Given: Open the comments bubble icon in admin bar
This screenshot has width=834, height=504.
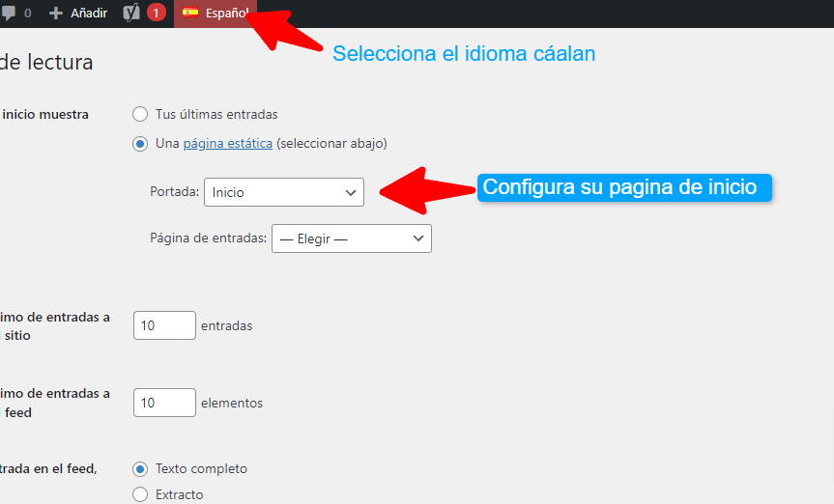Looking at the screenshot, I should point(8,13).
